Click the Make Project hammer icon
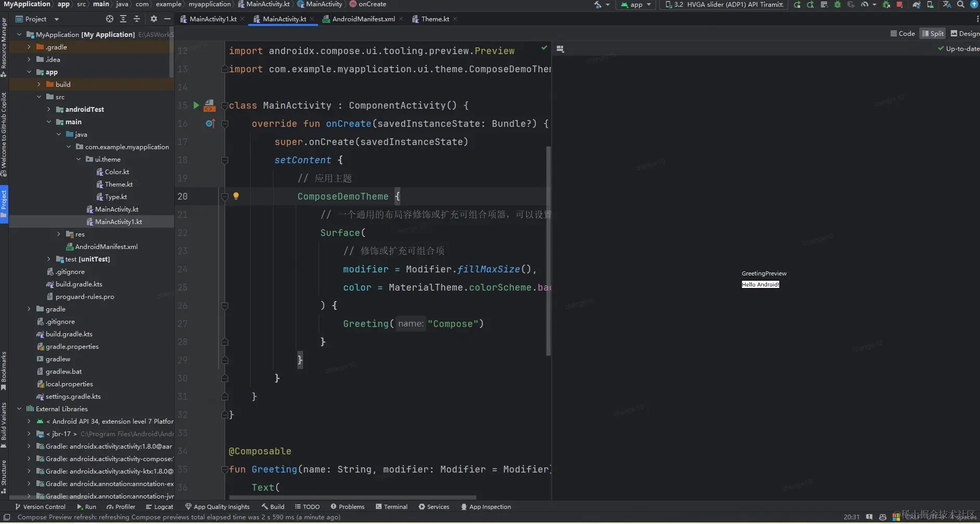The image size is (980, 524). [598, 5]
